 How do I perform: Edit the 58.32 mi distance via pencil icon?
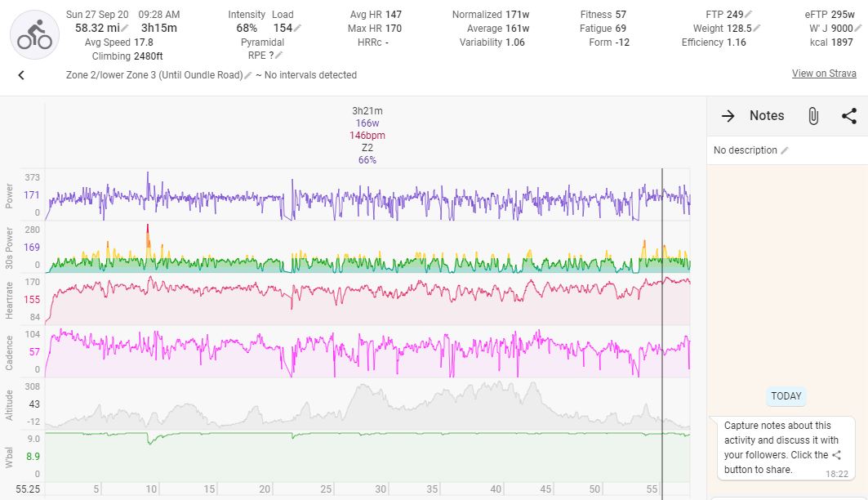coord(125,29)
